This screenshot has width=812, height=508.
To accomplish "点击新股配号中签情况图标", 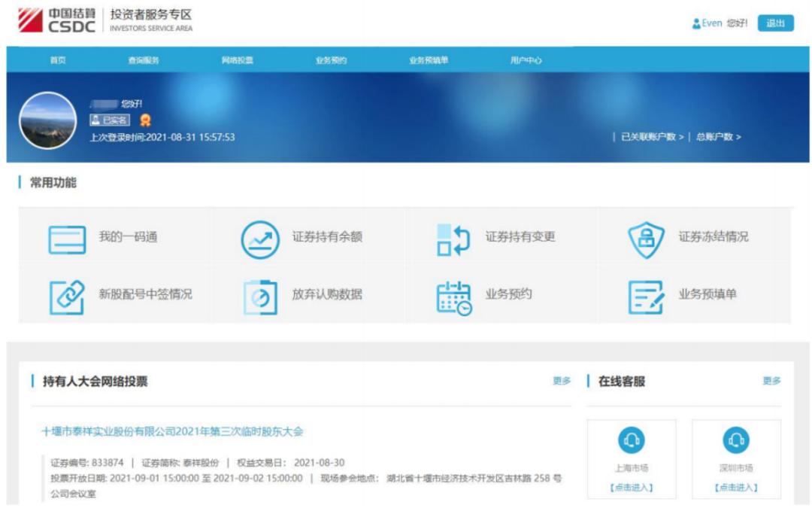I will click(x=66, y=294).
